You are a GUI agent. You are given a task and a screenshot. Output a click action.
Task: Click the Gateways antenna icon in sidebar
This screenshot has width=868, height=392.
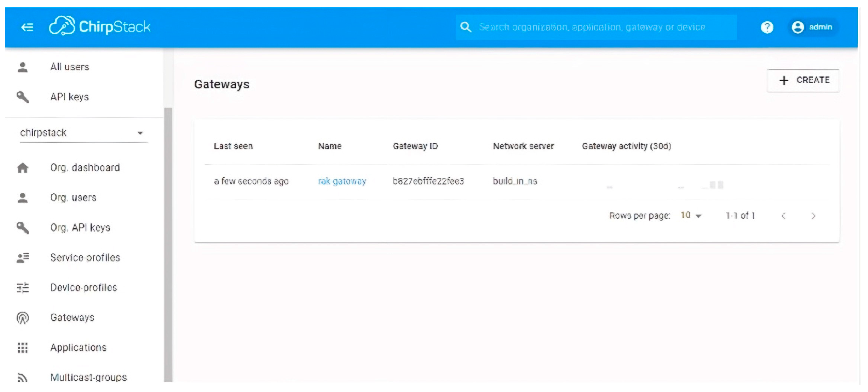pos(23,318)
